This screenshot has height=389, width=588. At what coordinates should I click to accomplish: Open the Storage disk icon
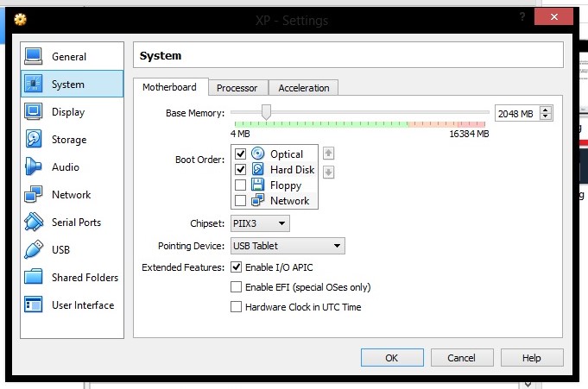click(34, 139)
